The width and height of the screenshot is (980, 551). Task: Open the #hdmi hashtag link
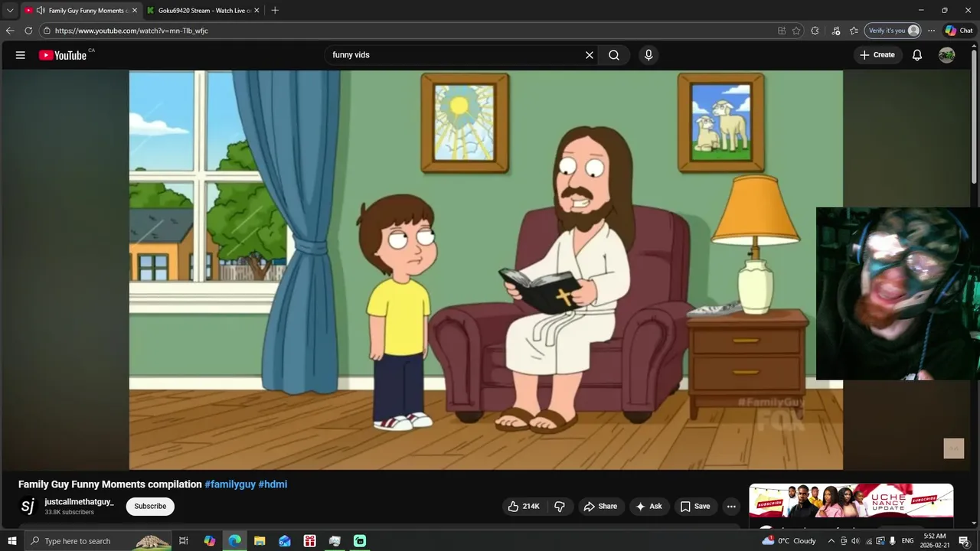coord(273,484)
